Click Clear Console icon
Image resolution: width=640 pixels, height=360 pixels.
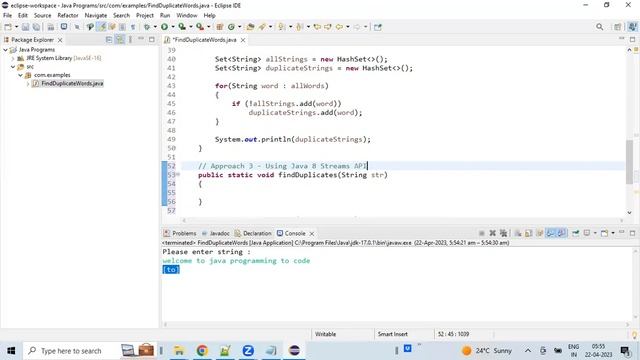tap(518, 233)
